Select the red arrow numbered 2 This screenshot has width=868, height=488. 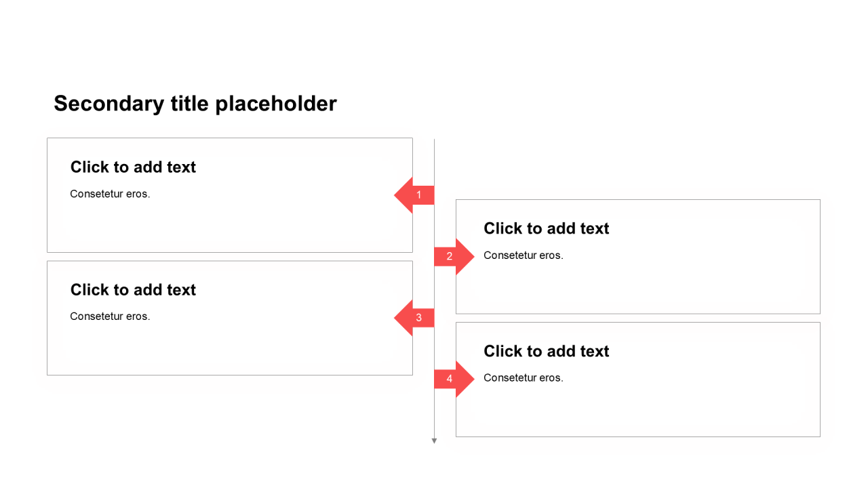[x=453, y=256]
